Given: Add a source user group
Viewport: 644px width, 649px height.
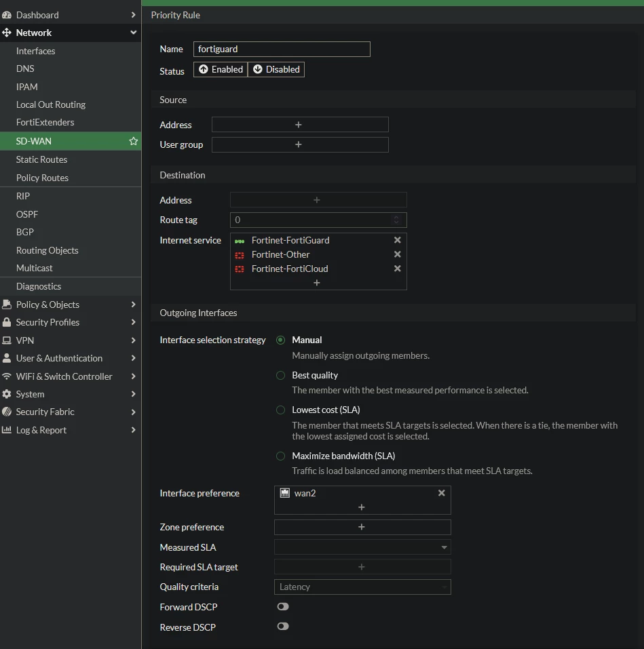Looking at the screenshot, I should coord(300,144).
